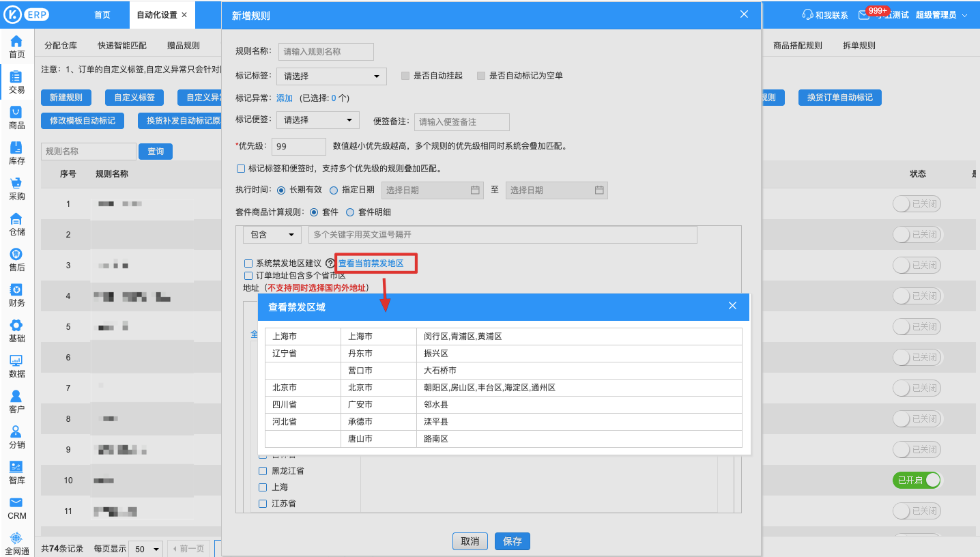
Task: Switch to the 商品搭配规则 tab
Action: click(798, 46)
